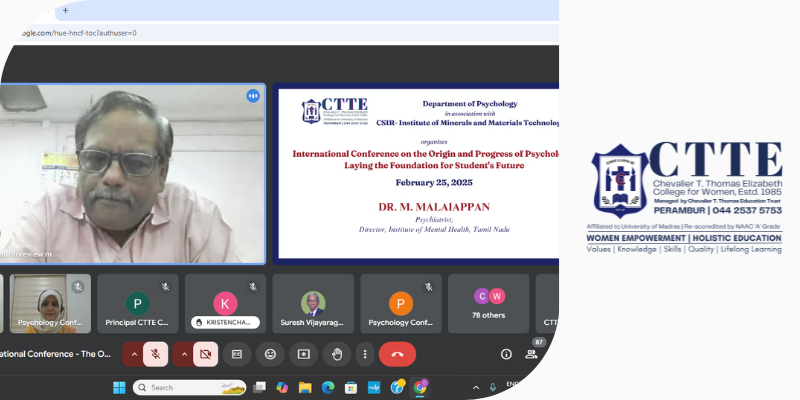Click the Present now screen-share icon

[x=304, y=354]
